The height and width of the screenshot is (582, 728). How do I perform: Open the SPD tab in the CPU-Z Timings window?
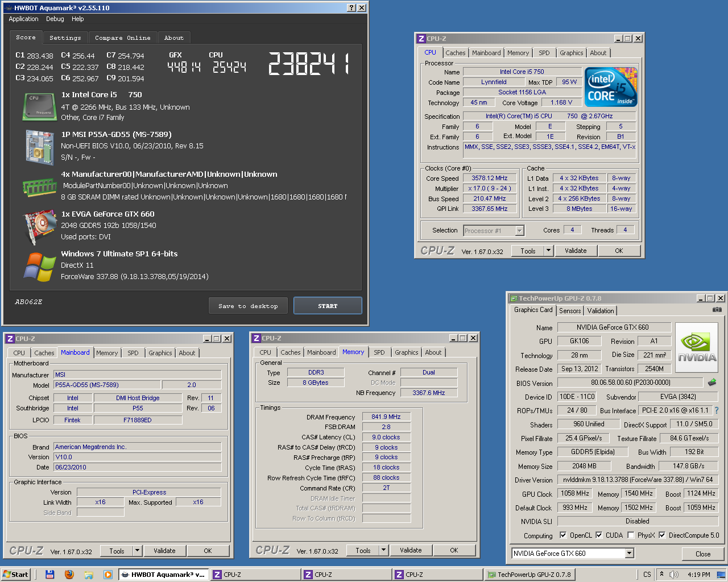coord(379,352)
